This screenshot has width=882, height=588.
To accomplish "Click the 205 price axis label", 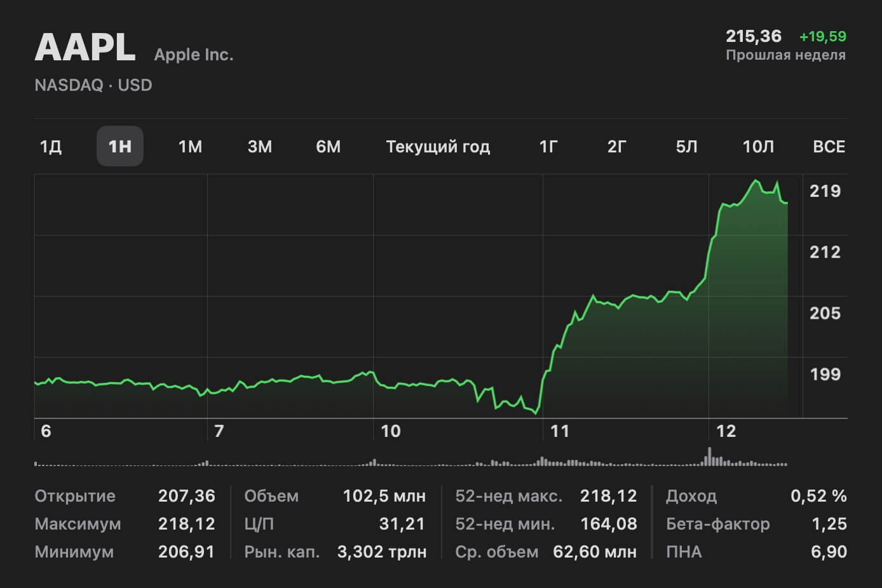I will click(825, 313).
